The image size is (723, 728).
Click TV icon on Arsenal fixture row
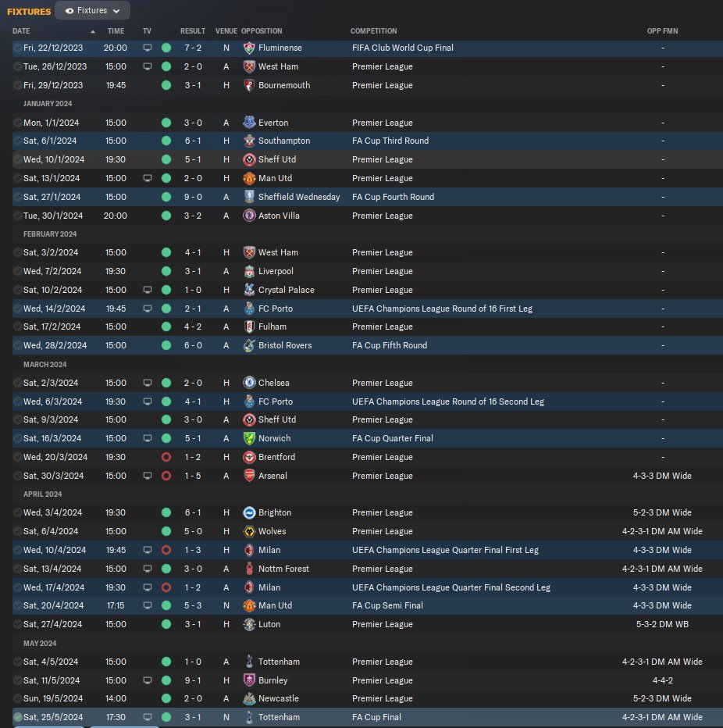(147, 476)
